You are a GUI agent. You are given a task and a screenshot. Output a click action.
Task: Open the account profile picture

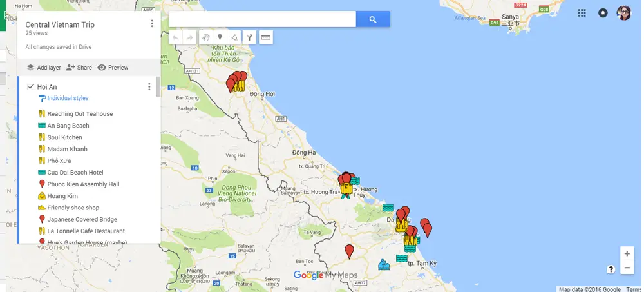(x=624, y=13)
